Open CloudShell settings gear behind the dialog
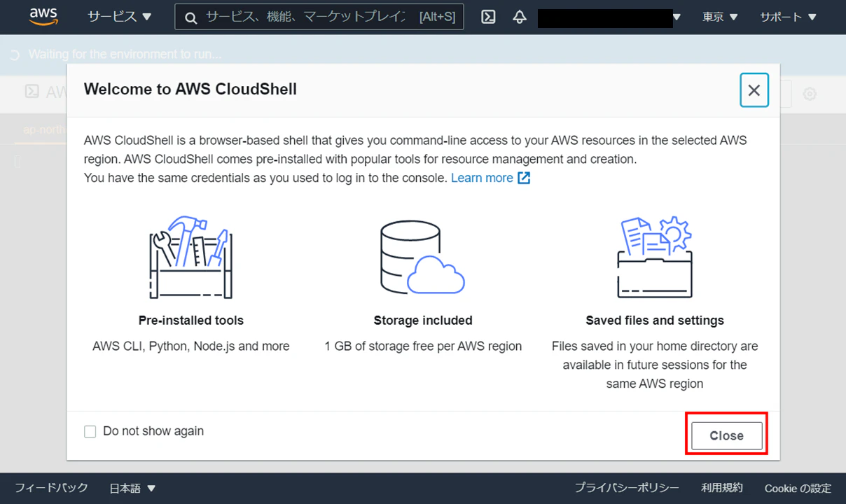 point(810,93)
